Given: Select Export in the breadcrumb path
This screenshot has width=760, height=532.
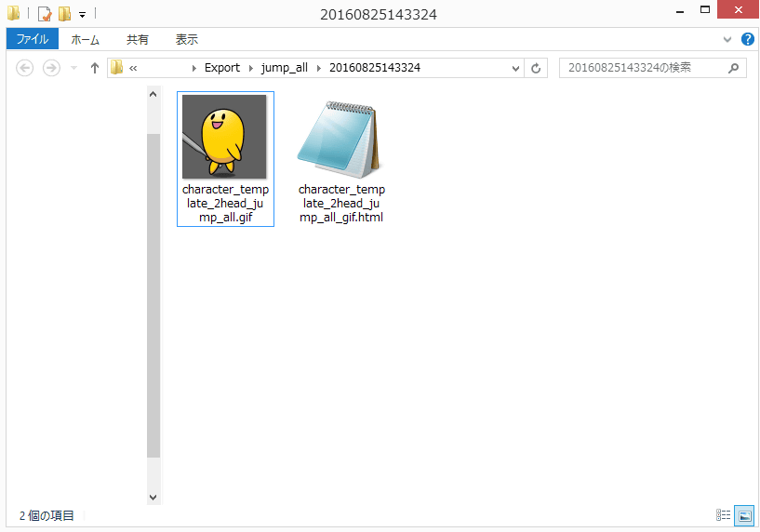Looking at the screenshot, I should click(222, 68).
